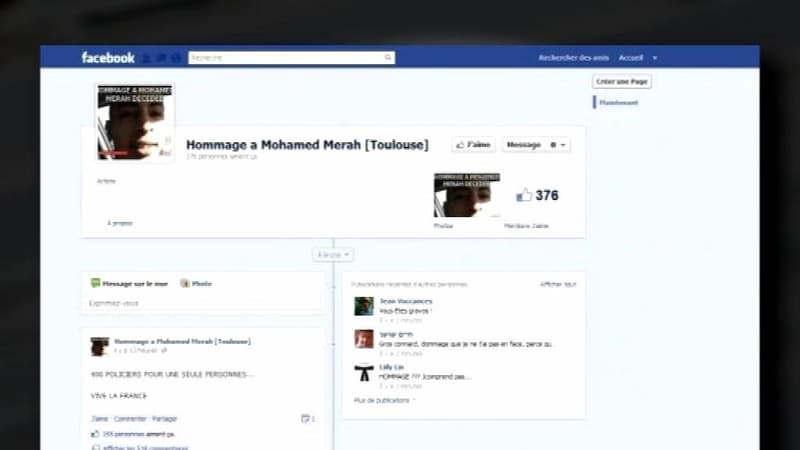Click the comments bubble icon at bottom
800x450 pixels.
(95, 447)
